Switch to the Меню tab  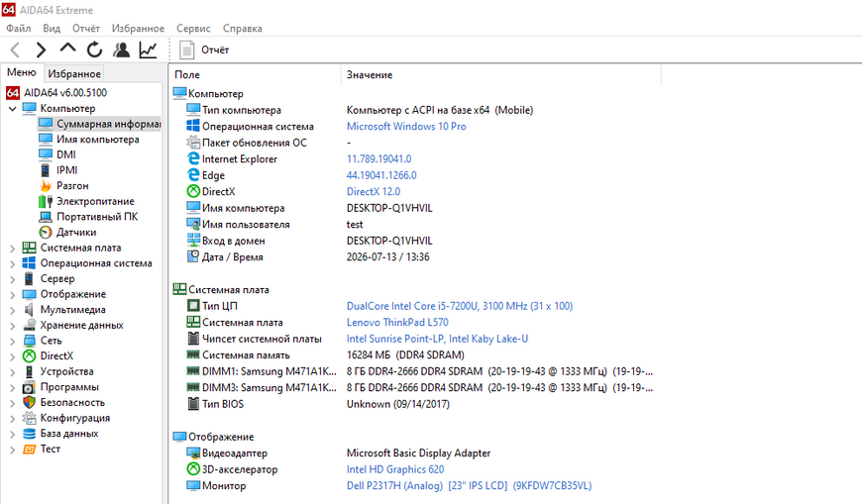click(x=22, y=72)
